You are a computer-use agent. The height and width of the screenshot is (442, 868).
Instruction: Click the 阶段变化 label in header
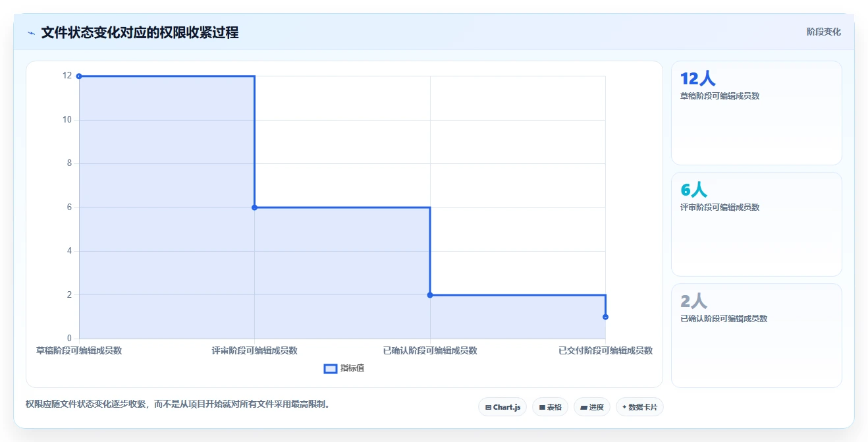click(x=823, y=32)
